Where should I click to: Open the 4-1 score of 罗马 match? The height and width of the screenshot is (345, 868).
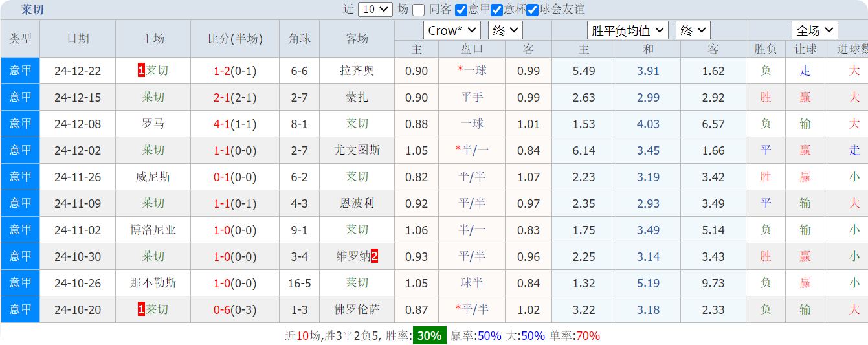coord(222,124)
